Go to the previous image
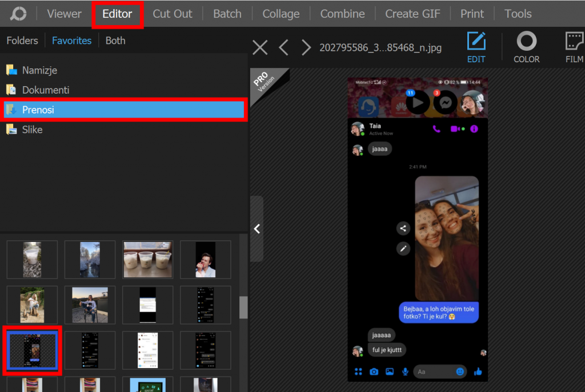 283,48
